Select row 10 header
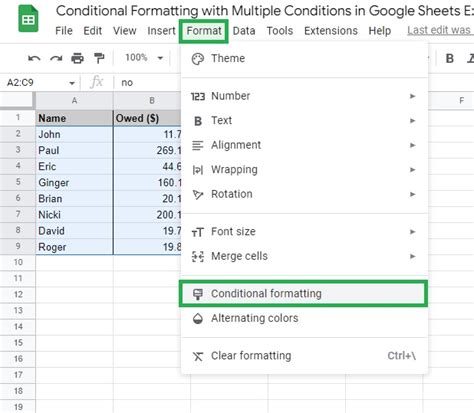Viewport: 474px width, 413px height. point(18,262)
